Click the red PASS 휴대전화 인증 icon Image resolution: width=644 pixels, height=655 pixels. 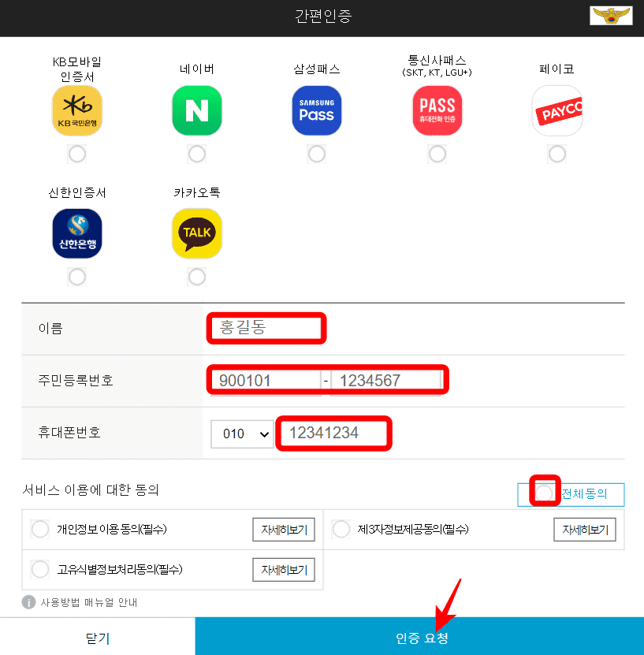(437, 110)
